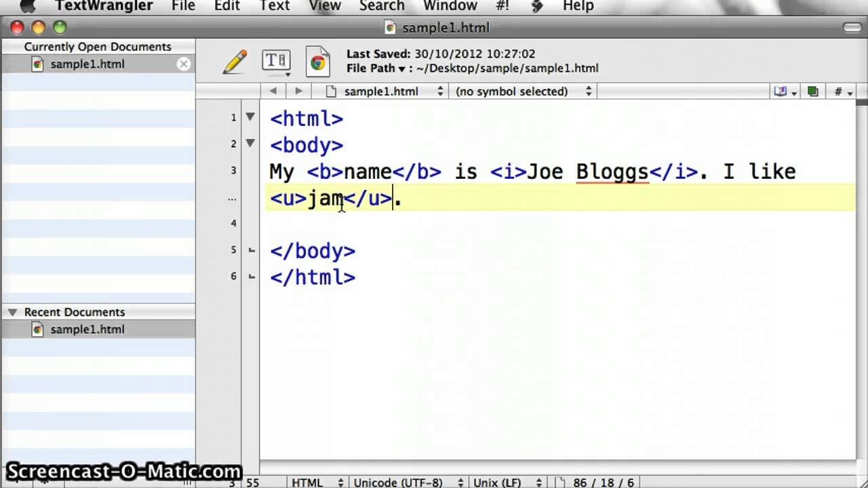Change the Unicode (UTF-8) encoding popup

click(x=408, y=483)
